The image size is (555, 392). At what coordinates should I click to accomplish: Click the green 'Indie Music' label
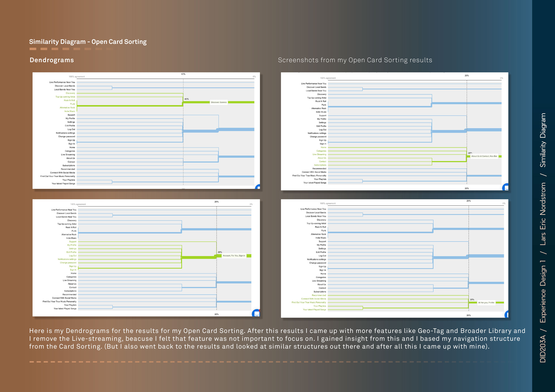coord(70,111)
